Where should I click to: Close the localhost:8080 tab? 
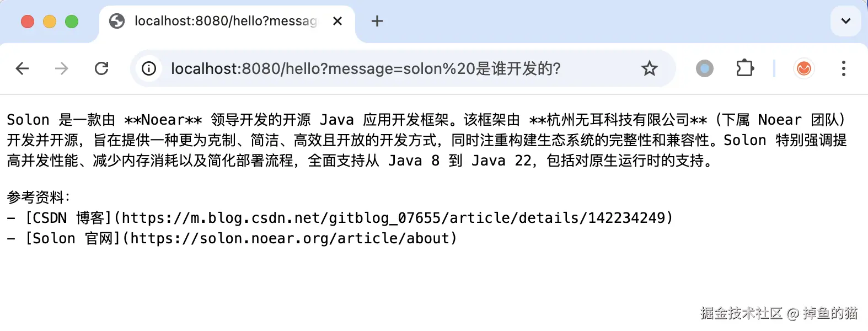[337, 22]
